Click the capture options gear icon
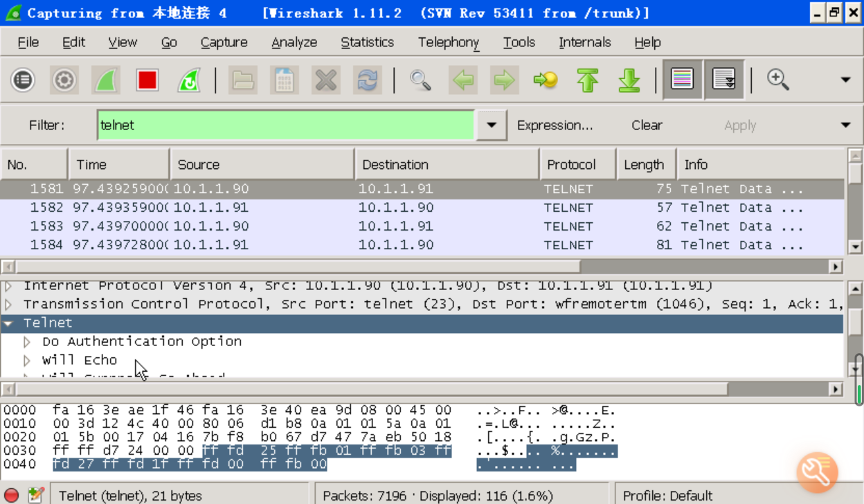The width and height of the screenshot is (864, 504). point(64,80)
